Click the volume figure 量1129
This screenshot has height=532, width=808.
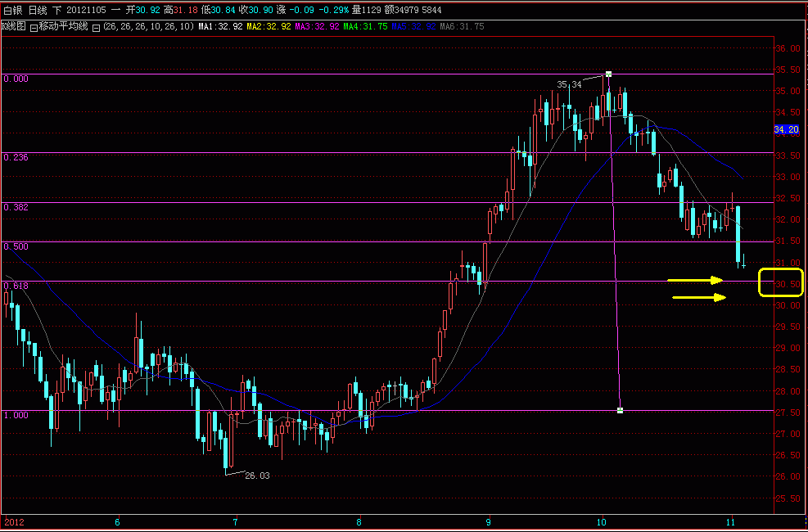point(366,11)
